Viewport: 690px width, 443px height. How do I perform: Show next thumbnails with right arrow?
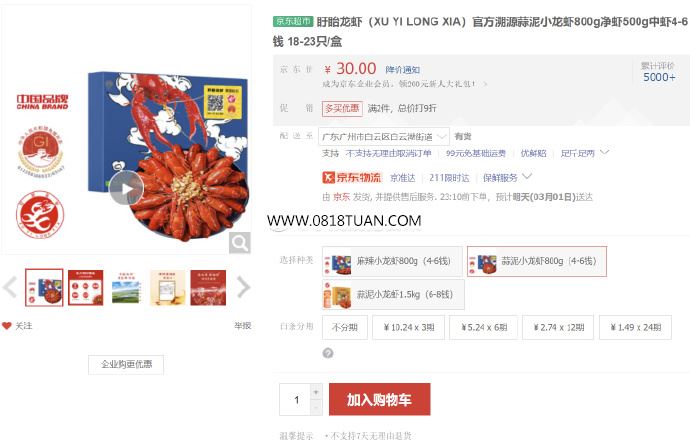coord(243,287)
